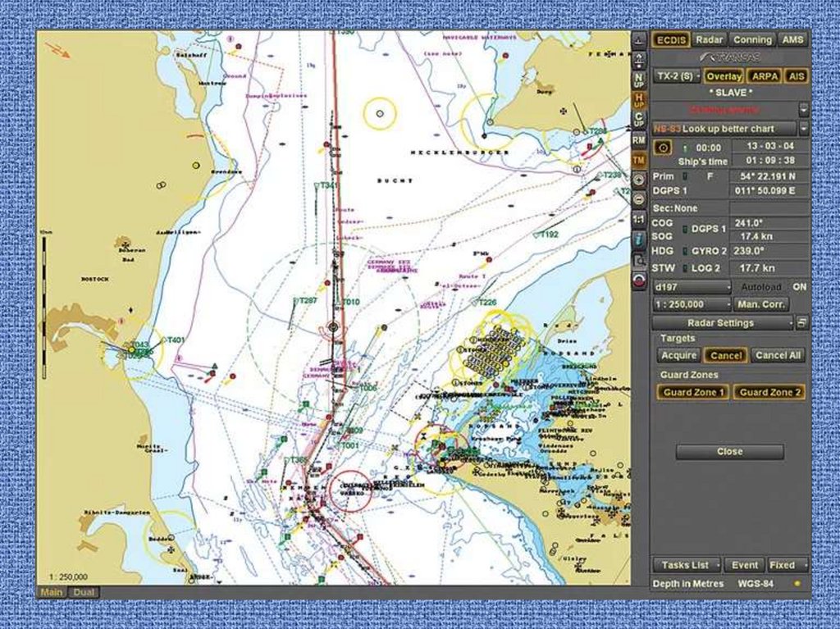Switch to Dual chart panel tab
This screenshot has height=629, width=840.
pyautogui.click(x=81, y=592)
